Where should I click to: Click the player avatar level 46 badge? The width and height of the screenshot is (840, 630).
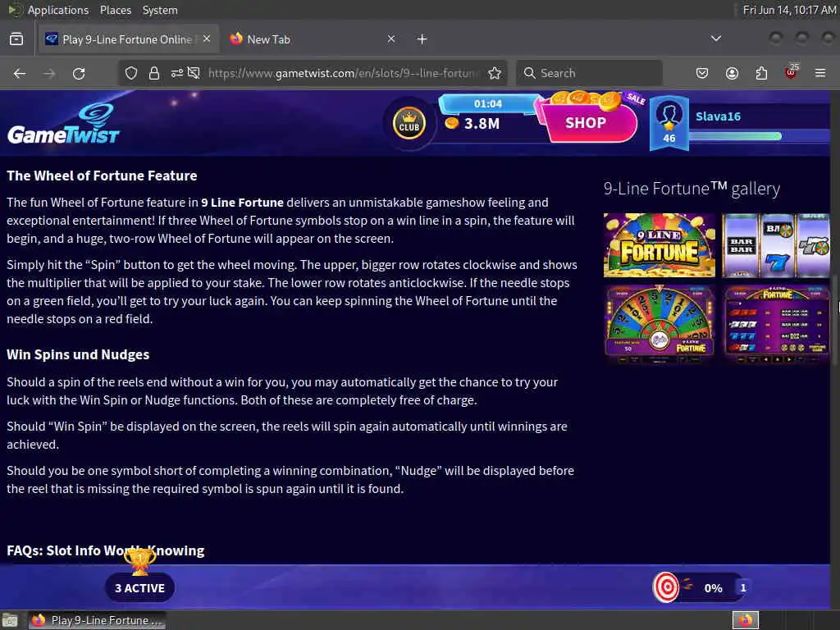[x=669, y=123]
